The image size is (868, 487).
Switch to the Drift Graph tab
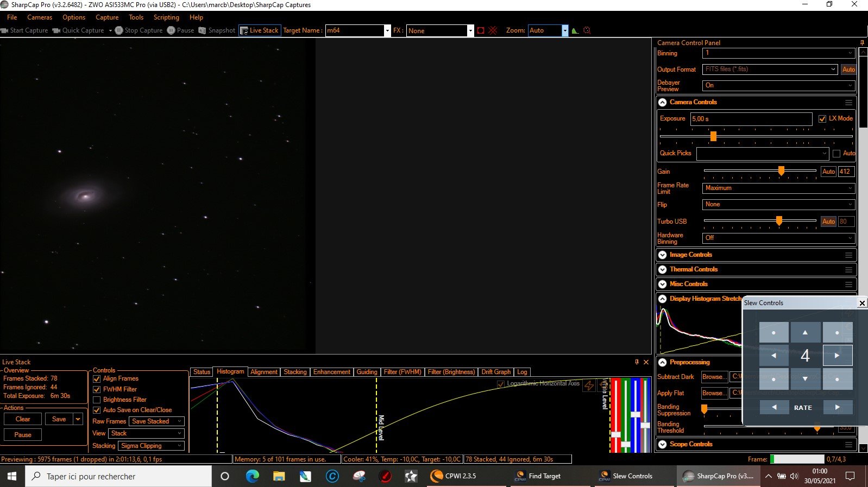(496, 372)
